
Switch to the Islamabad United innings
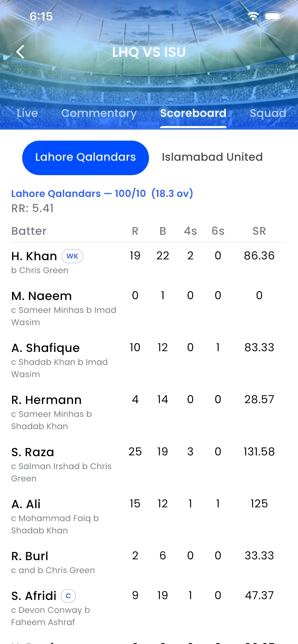click(x=212, y=157)
